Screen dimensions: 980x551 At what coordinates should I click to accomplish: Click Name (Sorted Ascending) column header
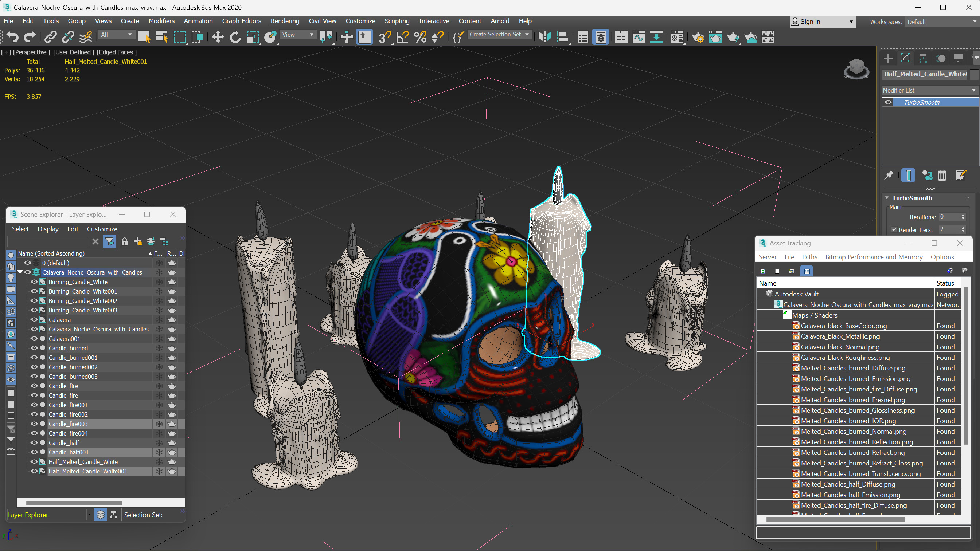click(85, 253)
